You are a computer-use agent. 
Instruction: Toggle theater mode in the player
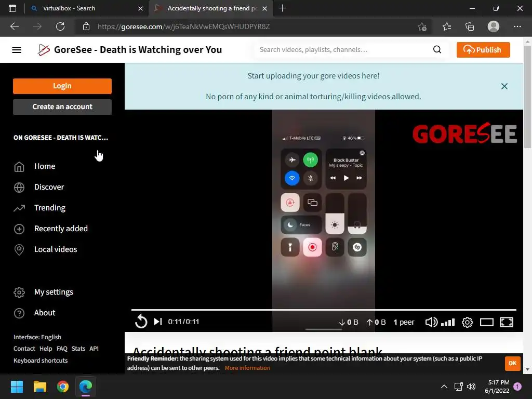486,322
